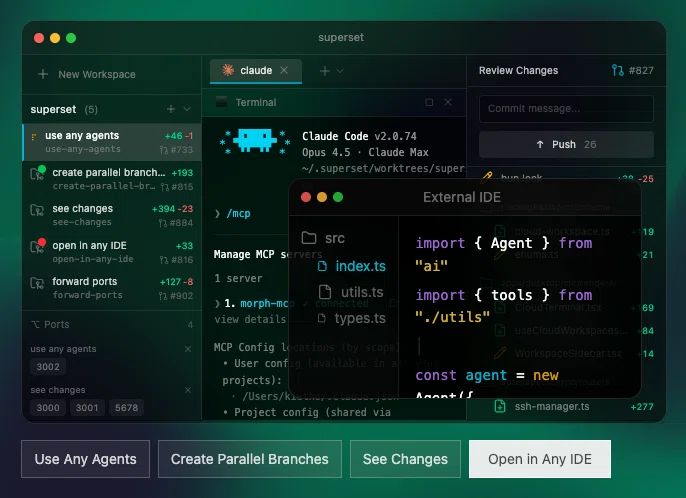Image resolution: width=686 pixels, height=498 pixels.
Task: Click the Claude Code mascot logo
Action: 254,141
